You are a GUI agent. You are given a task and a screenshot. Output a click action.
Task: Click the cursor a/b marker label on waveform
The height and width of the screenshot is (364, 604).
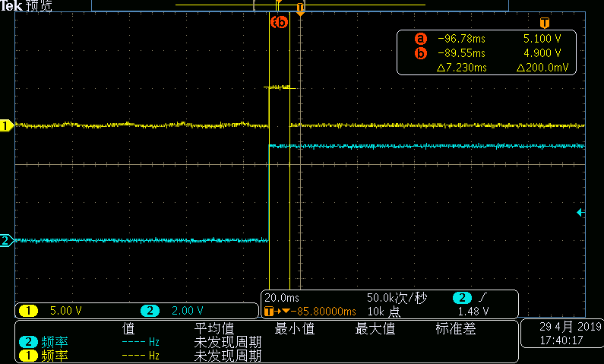(x=279, y=22)
